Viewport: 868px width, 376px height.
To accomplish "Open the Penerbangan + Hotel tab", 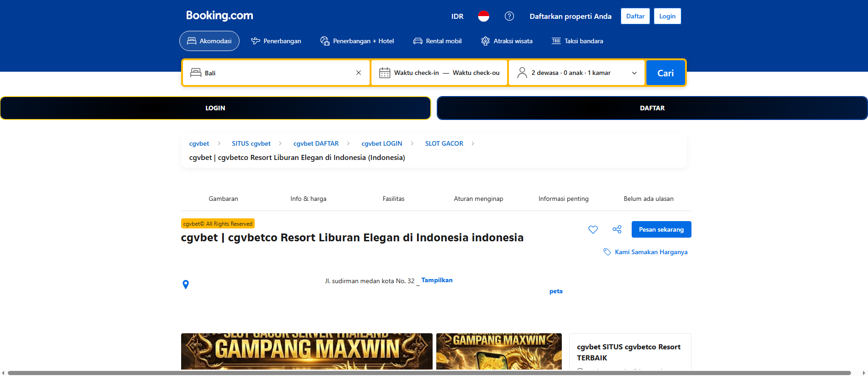I will 357,41.
